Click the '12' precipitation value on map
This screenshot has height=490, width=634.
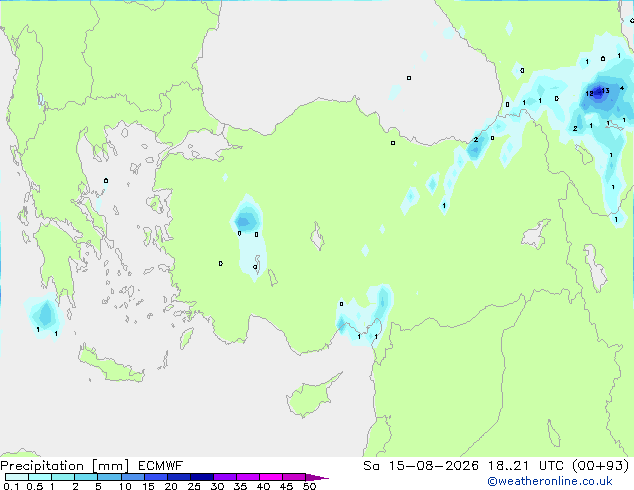[590, 93]
